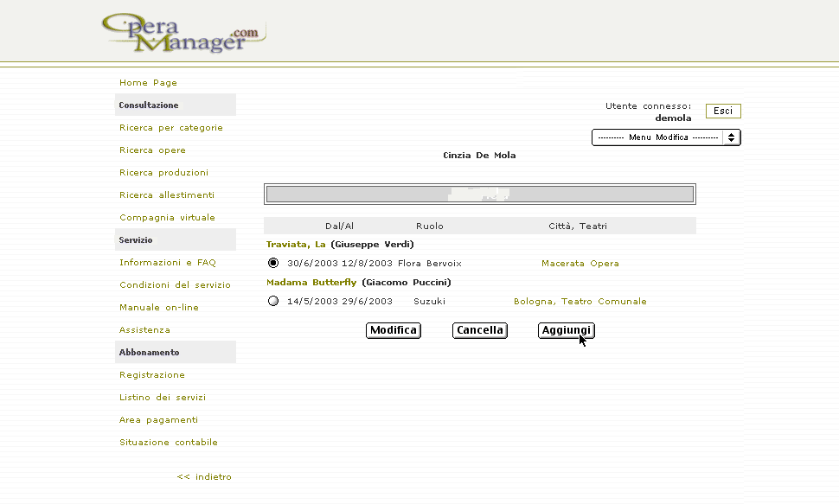The height and width of the screenshot is (504, 839).
Task: Open Informazioni e FAQ page
Action: (168, 263)
